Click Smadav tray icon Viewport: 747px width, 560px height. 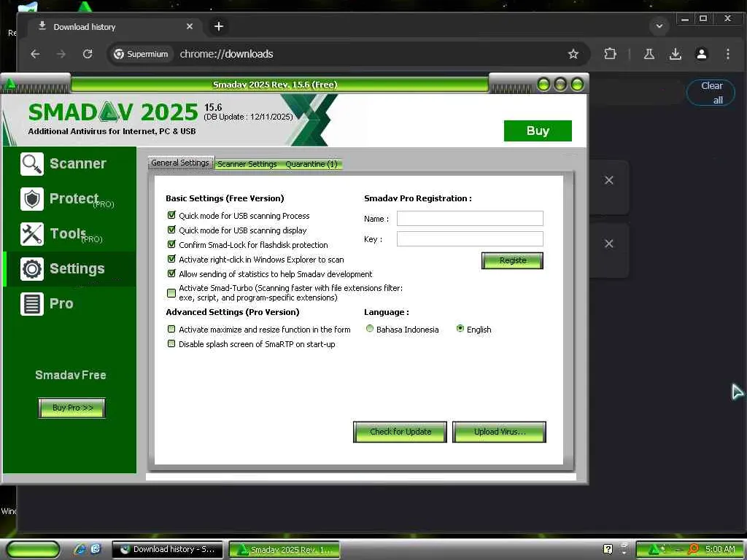click(x=654, y=549)
